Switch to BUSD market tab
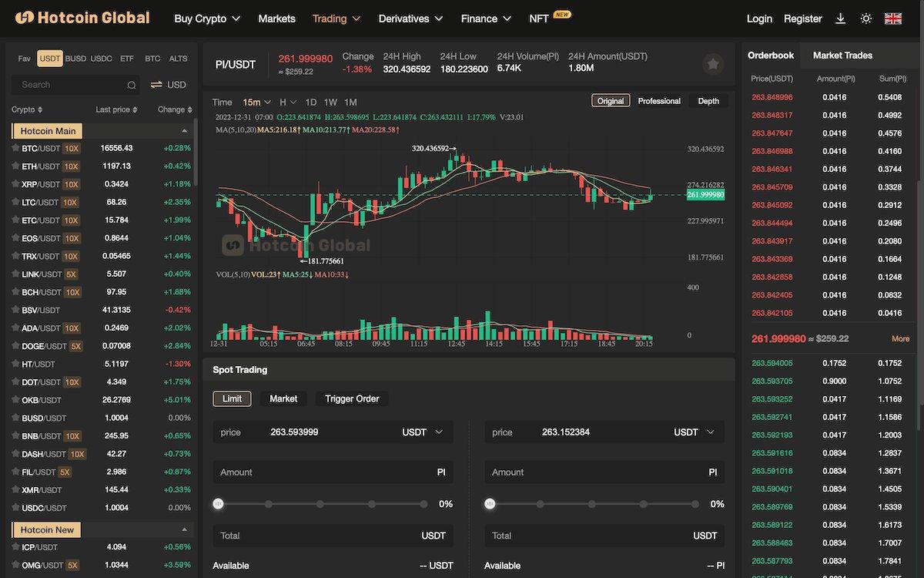Screen dimensions: 924x578 coord(75,59)
